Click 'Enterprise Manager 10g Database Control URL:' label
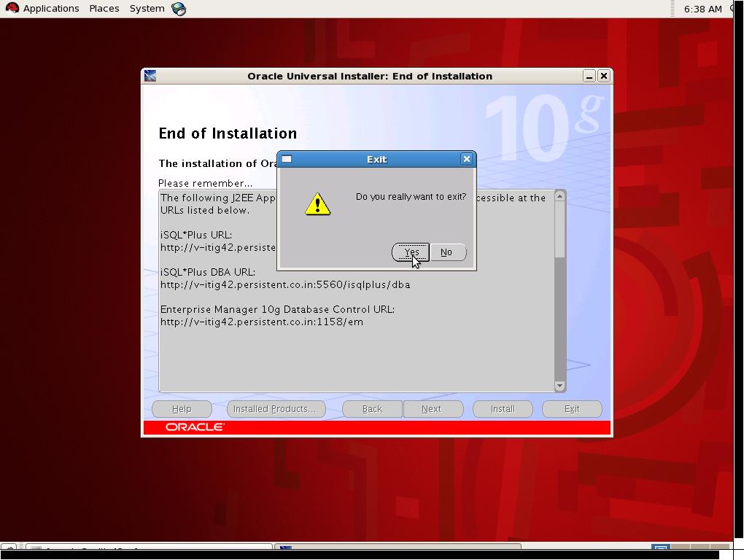 (x=278, y=310)
